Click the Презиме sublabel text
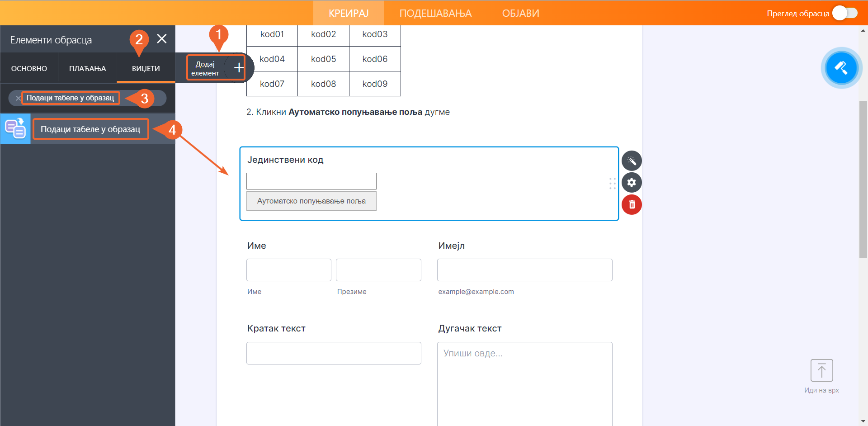Image resolution: width=868 pixels, height=426 pixels. [x=352, y=292]
